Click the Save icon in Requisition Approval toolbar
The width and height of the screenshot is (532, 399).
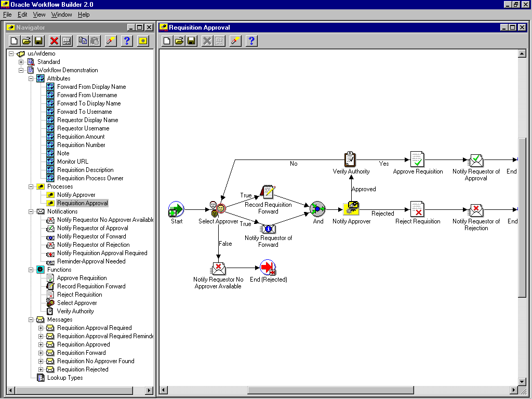tap(191, 41)
